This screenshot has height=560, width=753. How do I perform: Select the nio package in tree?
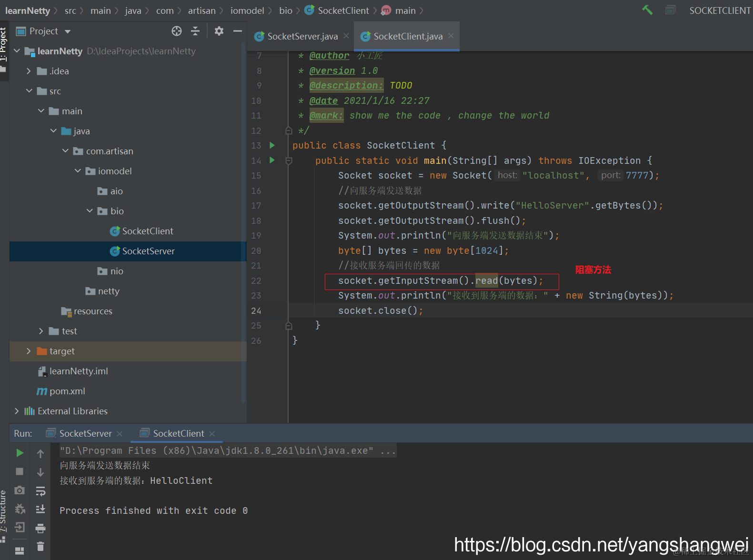[x=110, y=271]
